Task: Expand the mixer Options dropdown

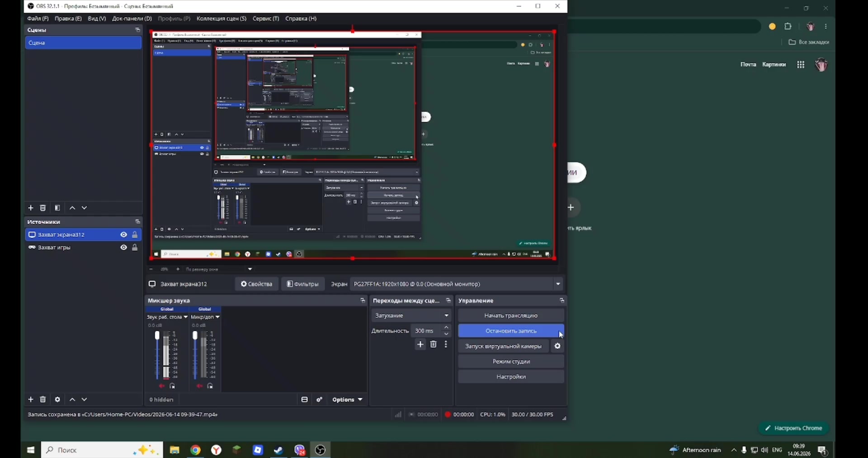Action: point(347,400)
